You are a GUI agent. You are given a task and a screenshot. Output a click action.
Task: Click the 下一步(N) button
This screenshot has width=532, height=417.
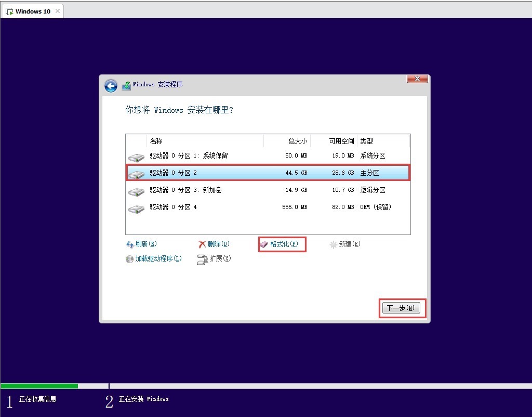[401, 308]
